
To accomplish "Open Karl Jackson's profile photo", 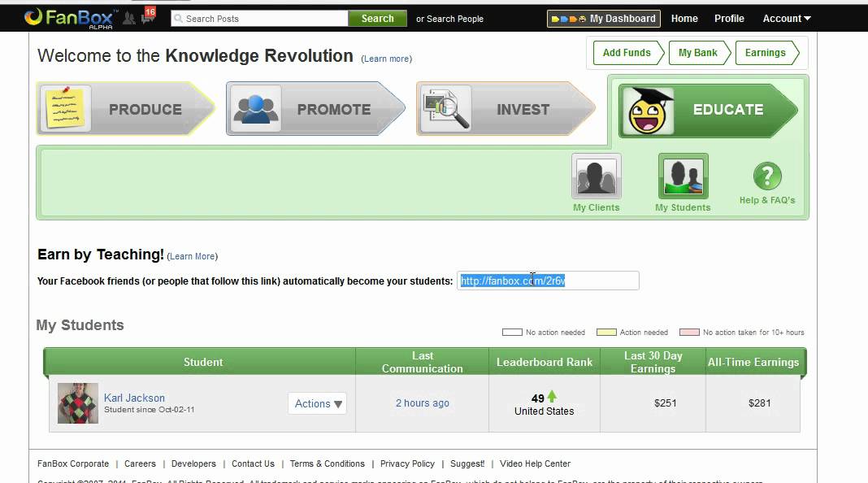I will [78, 403].
